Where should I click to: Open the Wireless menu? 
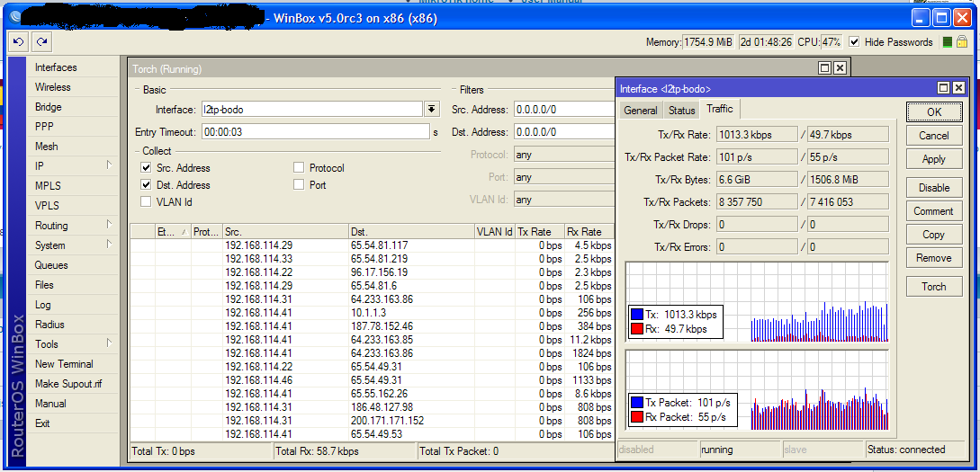[x=53, y=87]
